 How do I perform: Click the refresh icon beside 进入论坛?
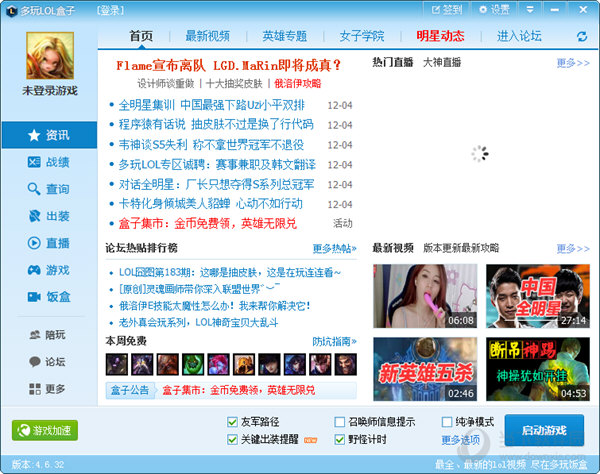pos(582,37)
